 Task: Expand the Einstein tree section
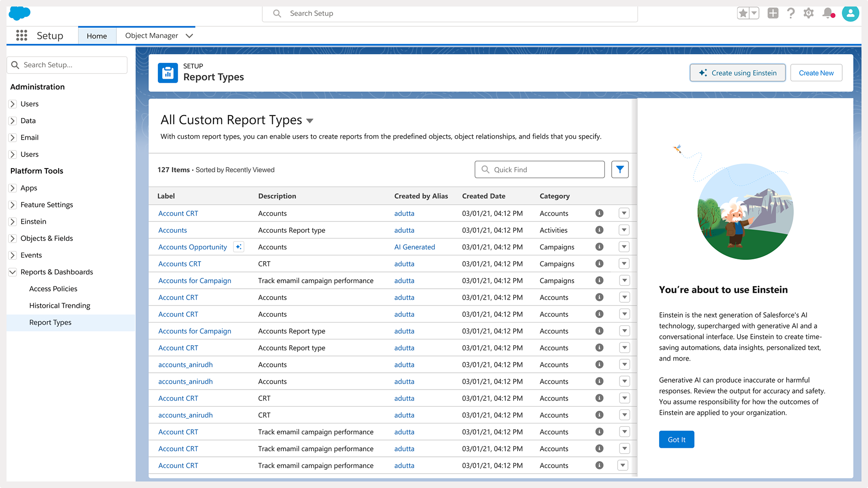(x=13, y=221)
